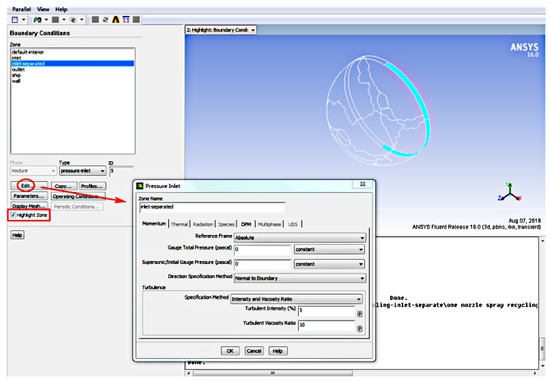Switch to the DPM tab
Viewport: 550px width, 382px height.
(x=246, y=224)
